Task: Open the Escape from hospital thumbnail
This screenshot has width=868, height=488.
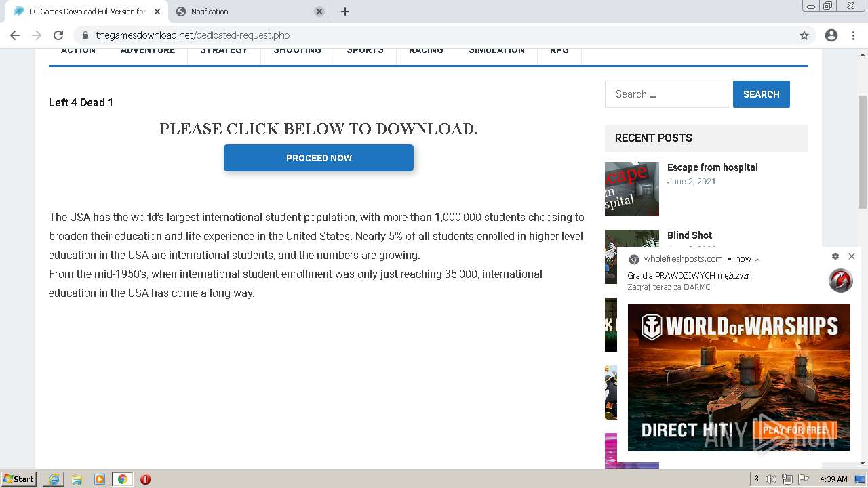Action: 632,189
